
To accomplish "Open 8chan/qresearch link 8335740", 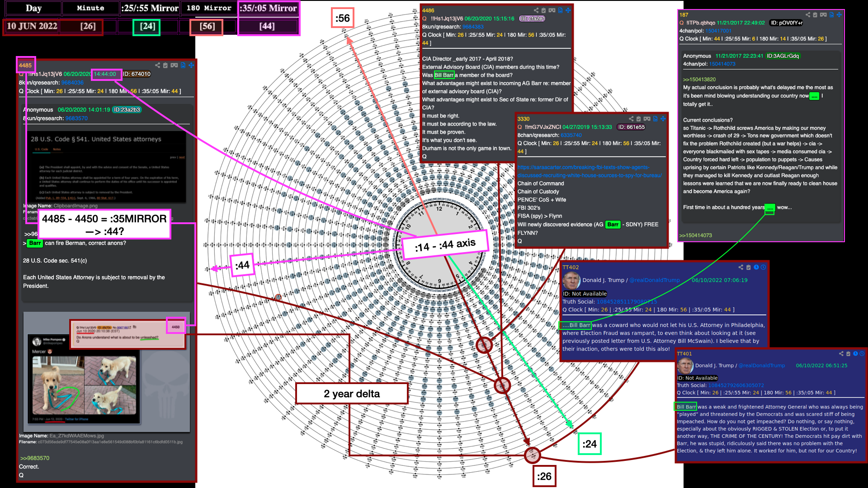I will tap(571, 135).
